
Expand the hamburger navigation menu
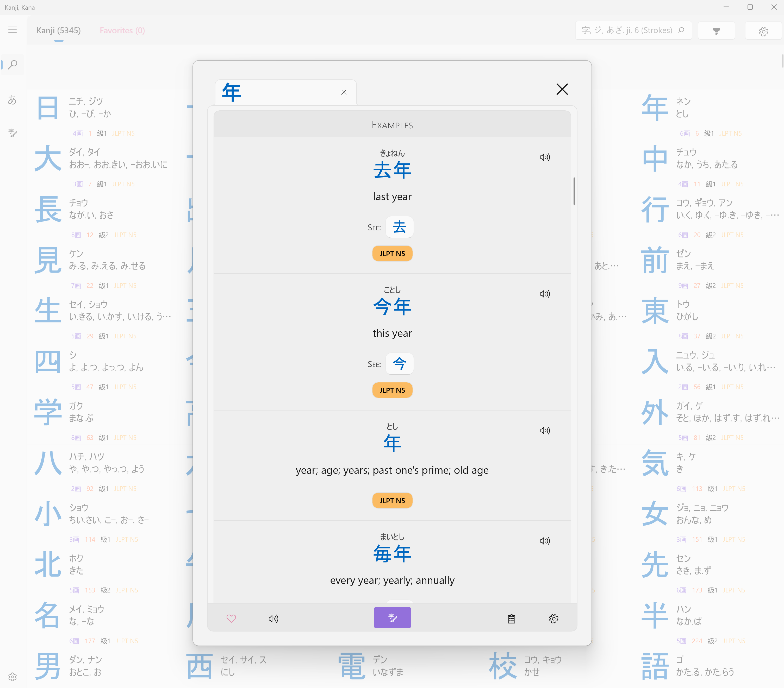click(x=12, y=30)
